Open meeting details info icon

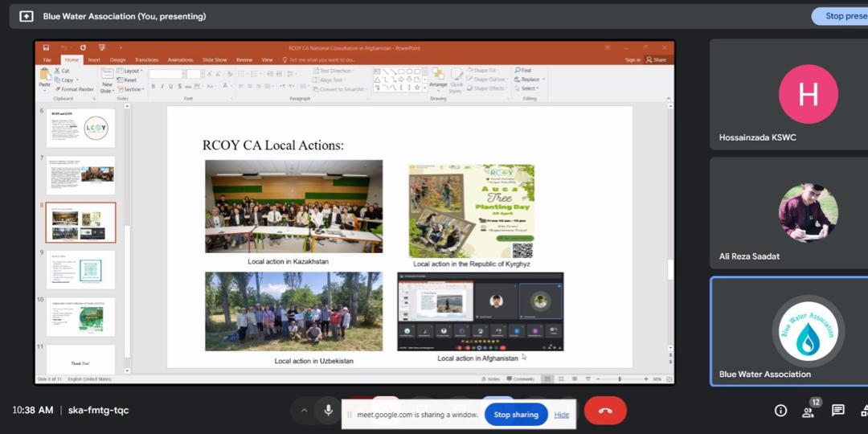pyautogui.click(x=780, y=411)
